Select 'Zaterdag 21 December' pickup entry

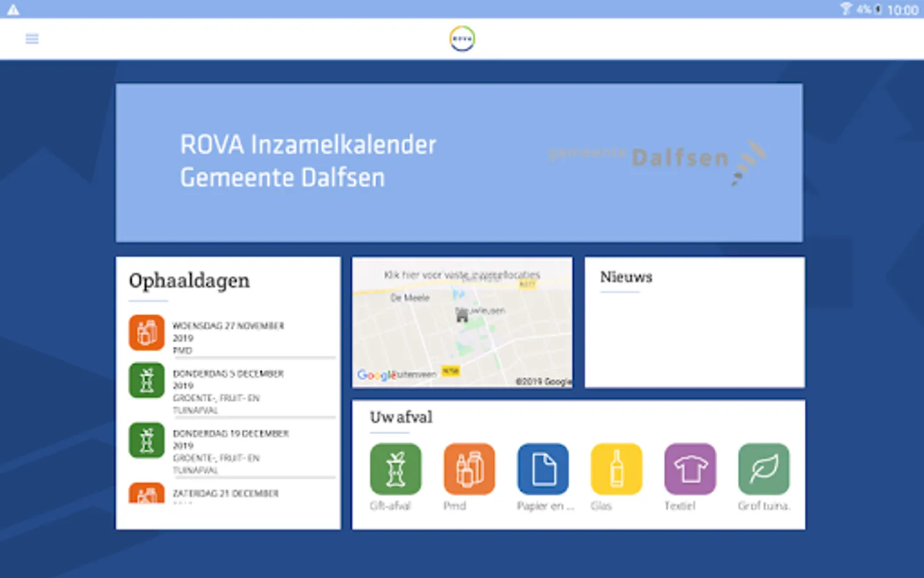[x=232, y=493]
